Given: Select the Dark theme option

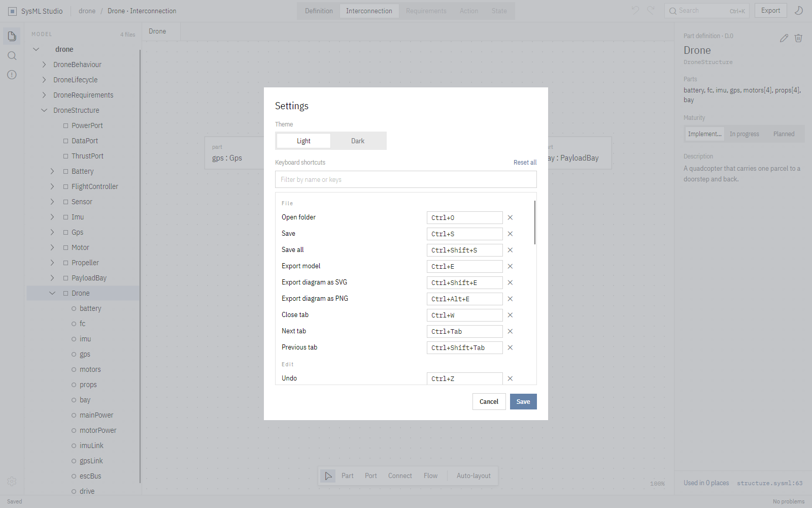Looking at the screenshot, I should pyautogui.click(x=358, y=141).
